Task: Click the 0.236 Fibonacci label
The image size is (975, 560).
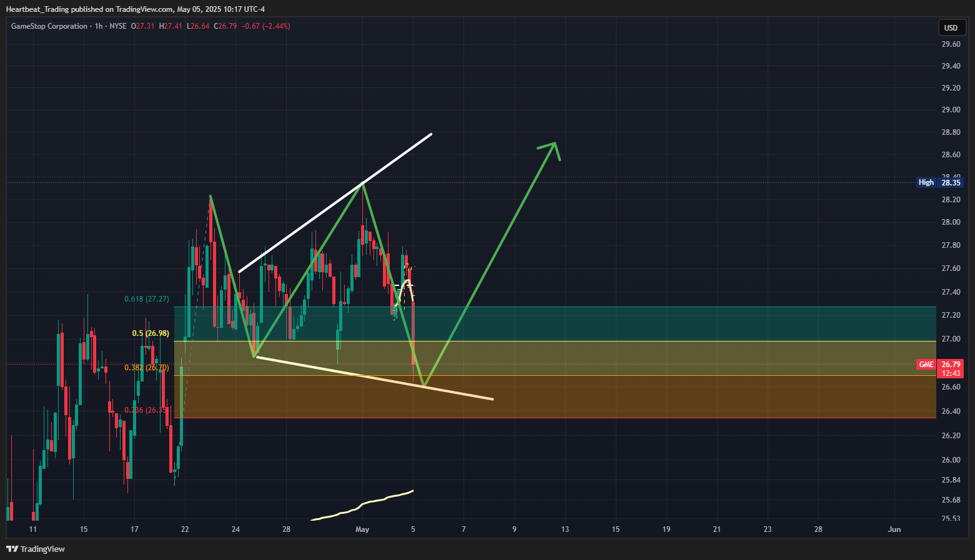Action: click(x=146, y=410)
